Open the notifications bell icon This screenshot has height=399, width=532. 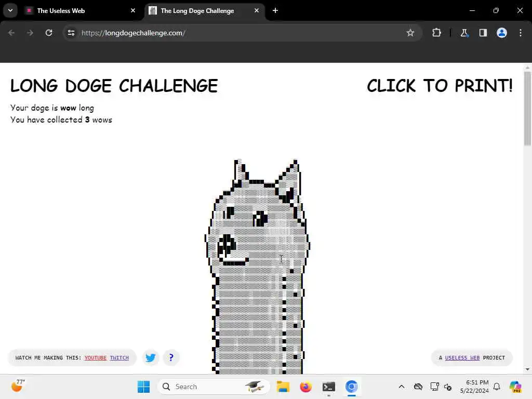(497, 387)
